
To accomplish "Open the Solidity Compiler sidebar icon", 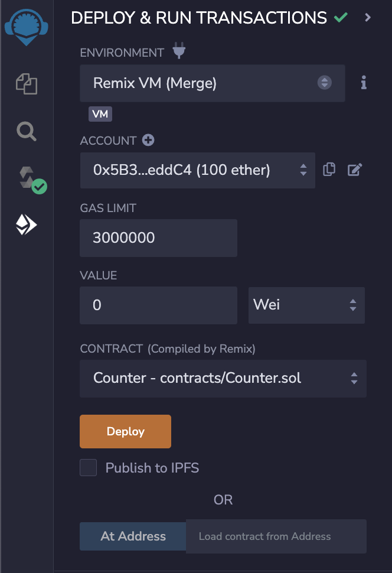I will [30, 179].
